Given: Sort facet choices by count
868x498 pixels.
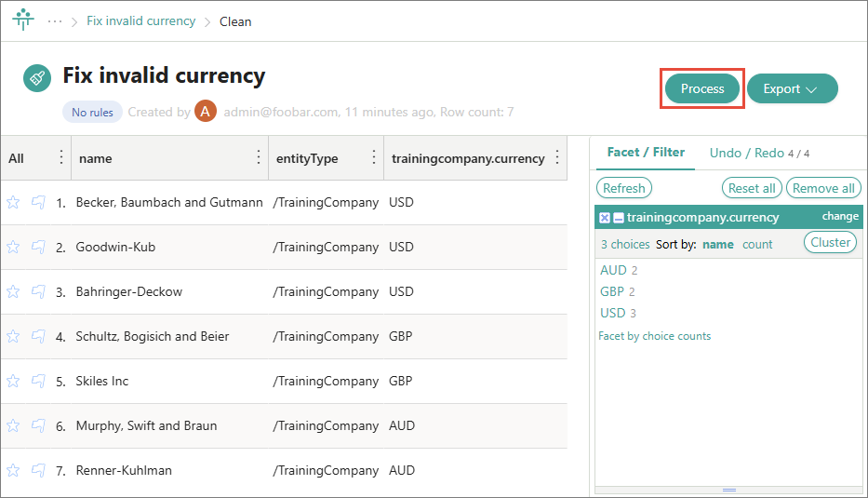Looking at the screenshot, I should point(757,244).
